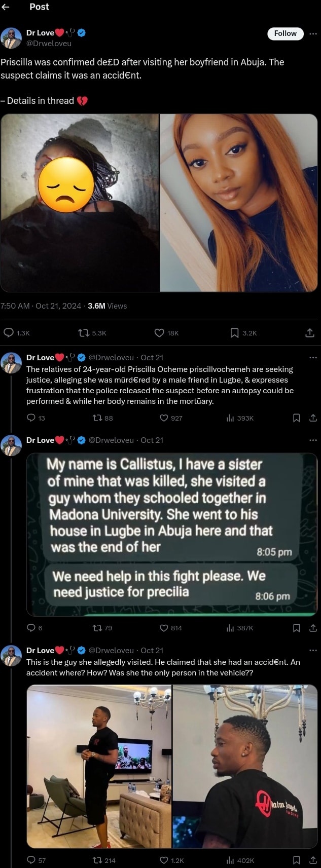Go back using the arrow icon
The width and height of the screenshot is (321, 868).
click(x=6, y=7)
